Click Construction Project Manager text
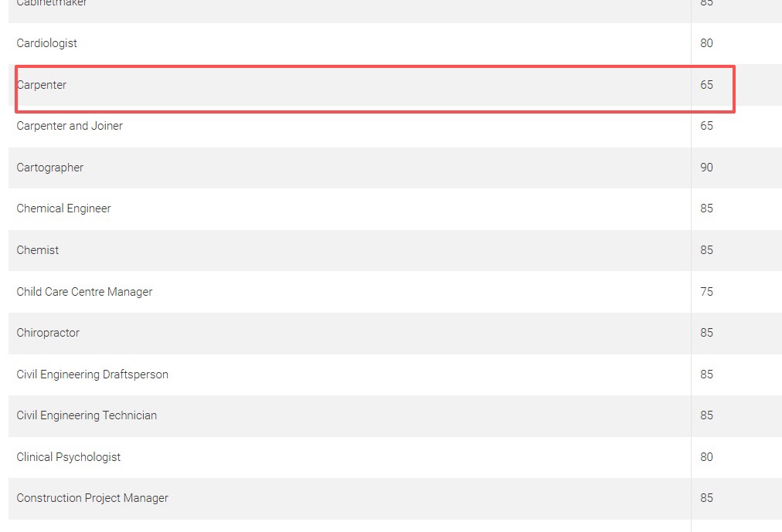This screenshot has width=782, height=532. click(x=92, y=498)
